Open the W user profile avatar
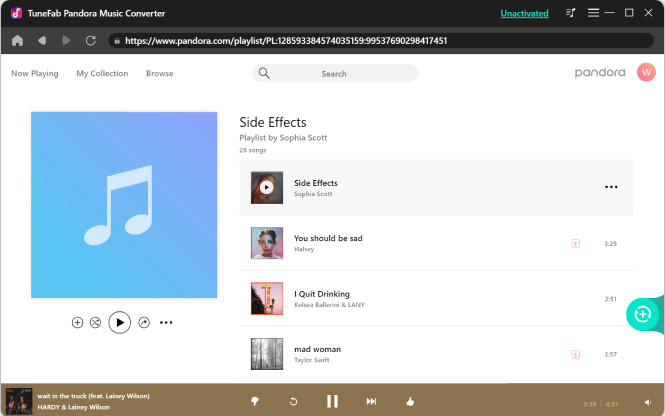 (646, 72)
